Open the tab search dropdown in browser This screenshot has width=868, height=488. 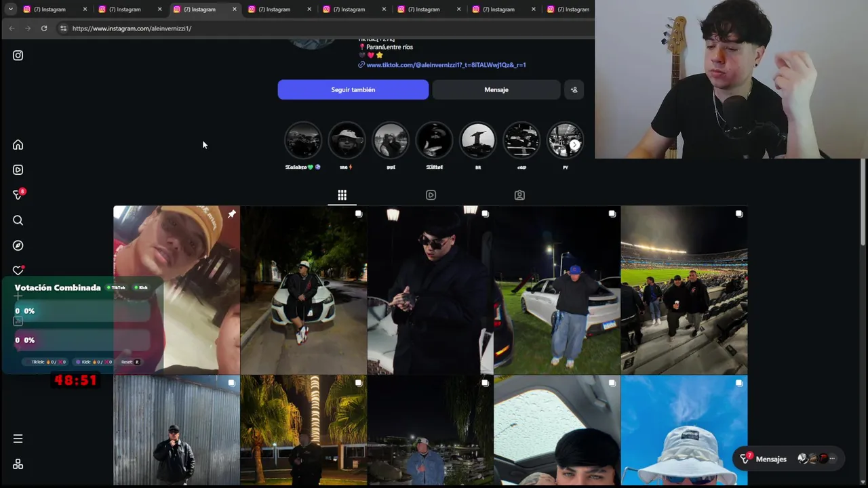[x=10, y=9]
